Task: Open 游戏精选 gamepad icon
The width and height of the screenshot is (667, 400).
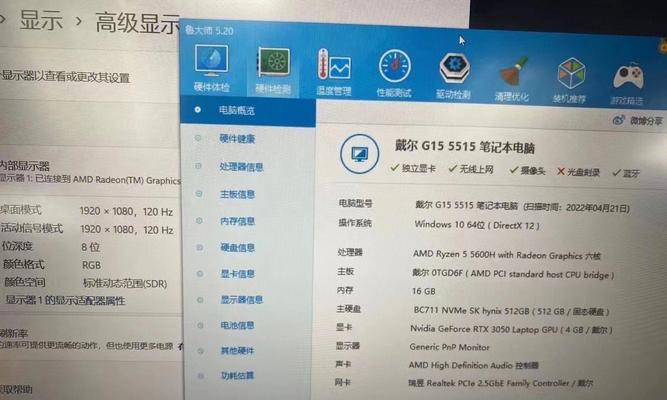Action: [628, 77]
